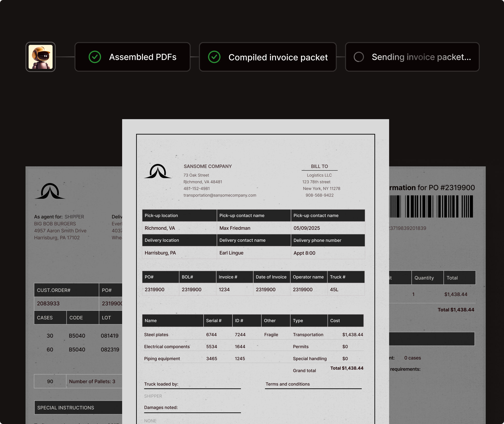Click the barcode on the right document

coord(431,206)
